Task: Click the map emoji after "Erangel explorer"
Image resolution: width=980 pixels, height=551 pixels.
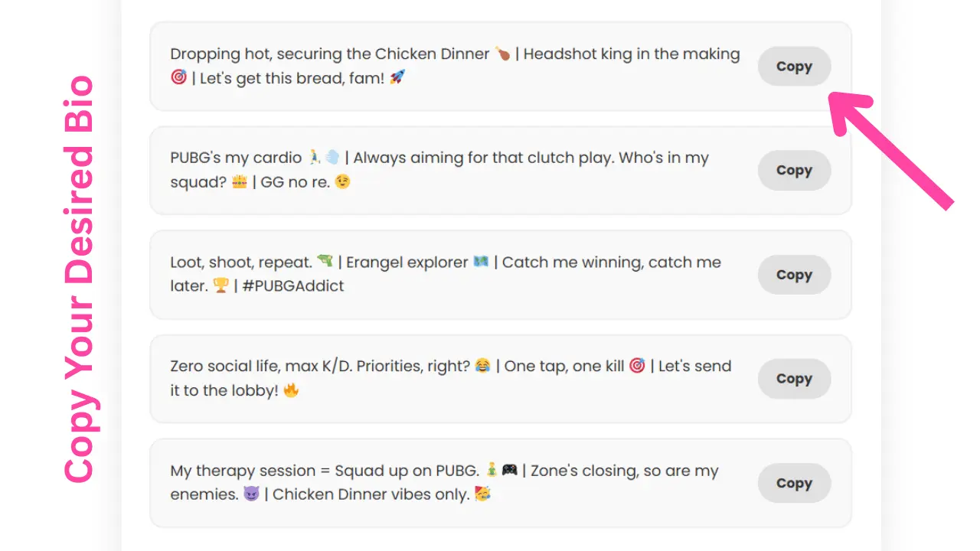Action: pyautogui.click(x=481, y=262)
